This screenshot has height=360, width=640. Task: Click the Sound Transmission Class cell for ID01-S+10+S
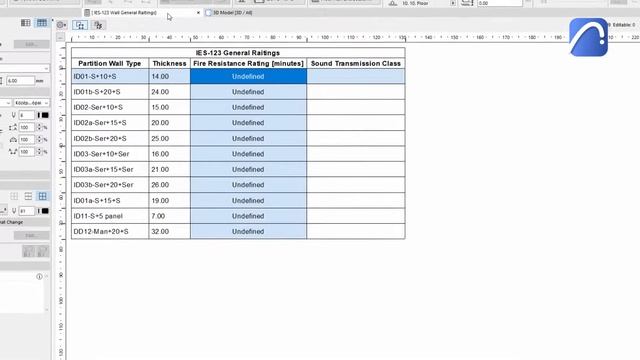pos(356,76)
